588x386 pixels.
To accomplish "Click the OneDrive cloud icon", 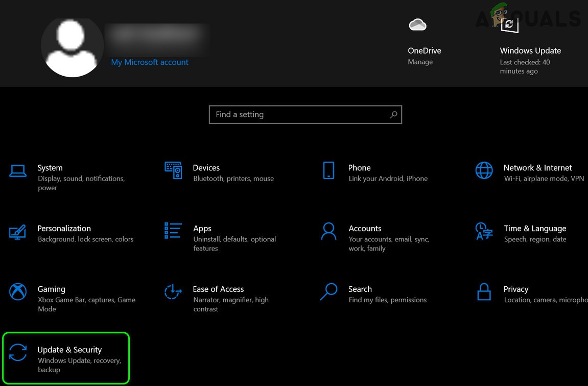I will coord(418,24).
